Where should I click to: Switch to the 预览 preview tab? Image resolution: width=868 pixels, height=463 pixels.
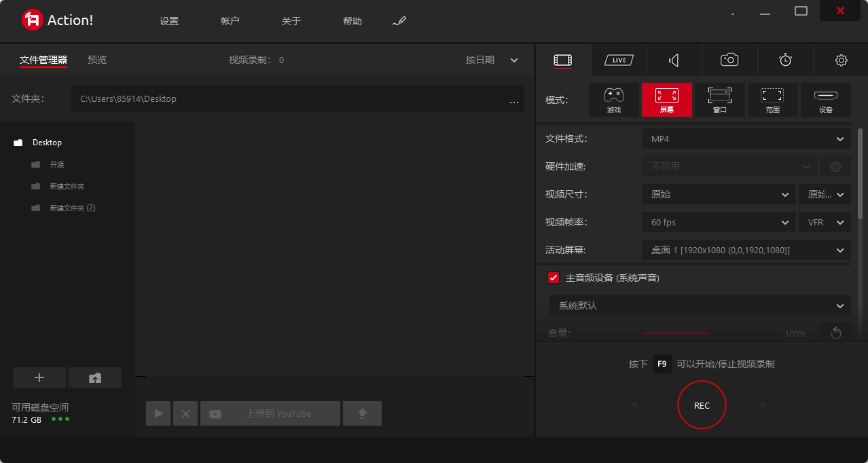[96, 60]
